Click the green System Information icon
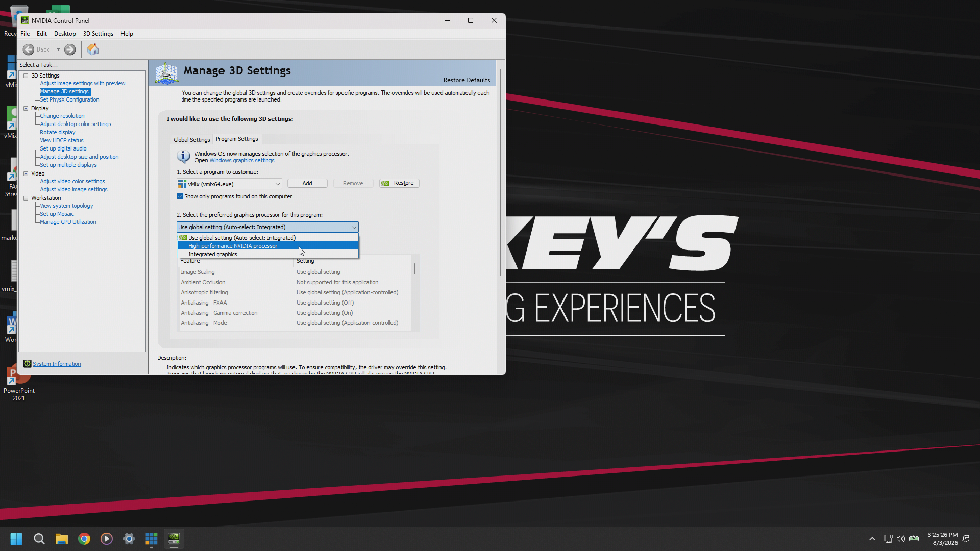Image resolution: width=980 pixels, height=551 pixels. pyautogui.click(x=28, y=364)
